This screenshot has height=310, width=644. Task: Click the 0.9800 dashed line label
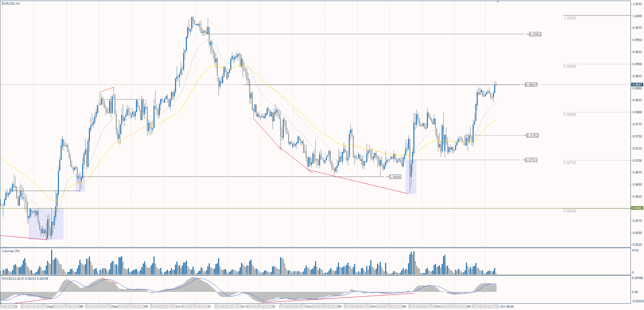tap(570, 115)
